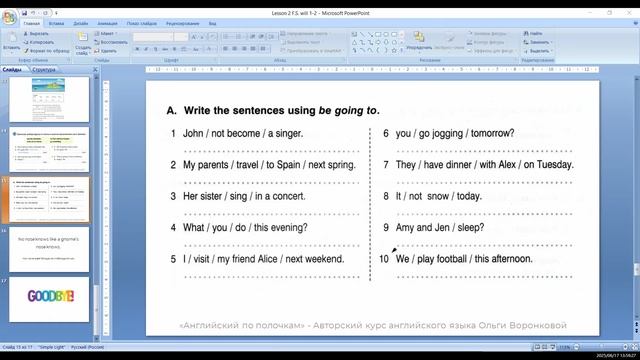Open the font size combo box
The image size is (640, 360).
click(180, 37)
